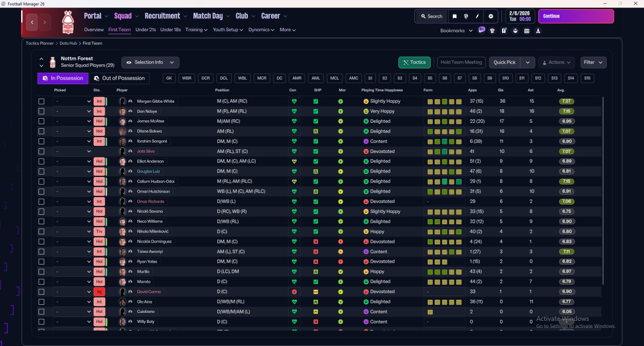
Task: Open the Recruitment menu
Action: tap(166, 16)
